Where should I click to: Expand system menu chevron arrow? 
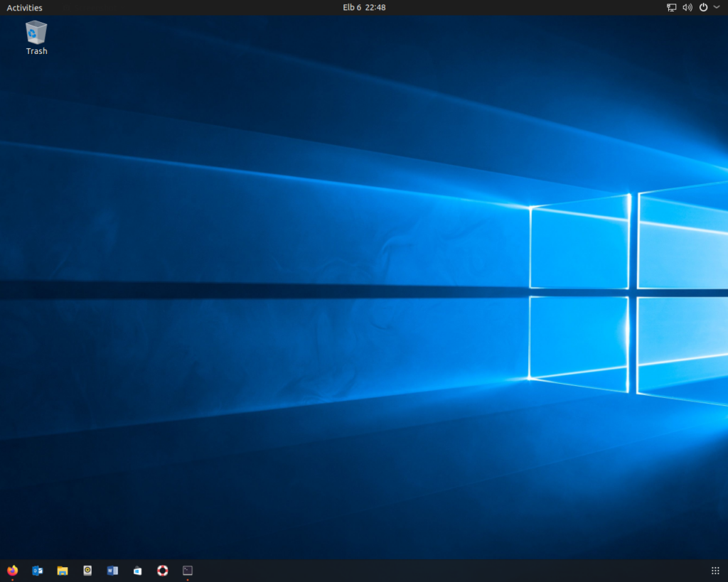point(717,7)
